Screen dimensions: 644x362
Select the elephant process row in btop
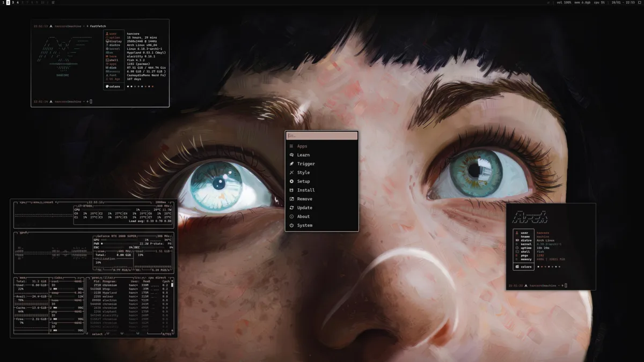pyautogui.click(x=129, y=312)
